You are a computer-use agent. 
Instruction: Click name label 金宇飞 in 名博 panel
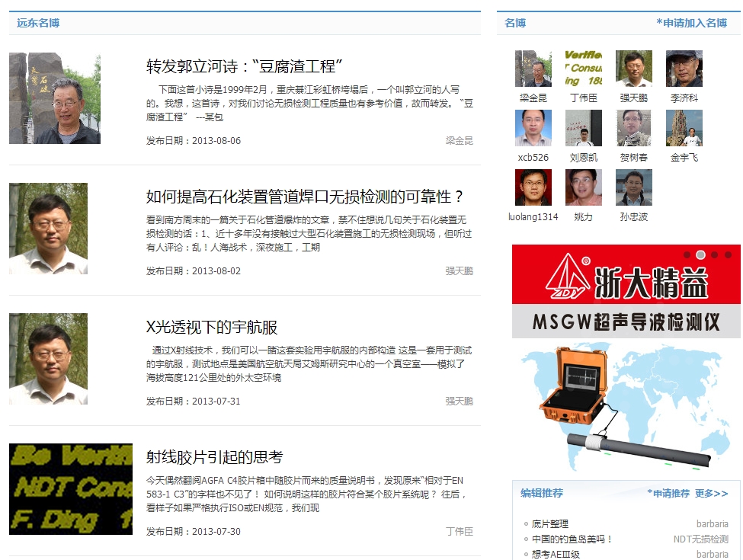(x=684, y=157)
